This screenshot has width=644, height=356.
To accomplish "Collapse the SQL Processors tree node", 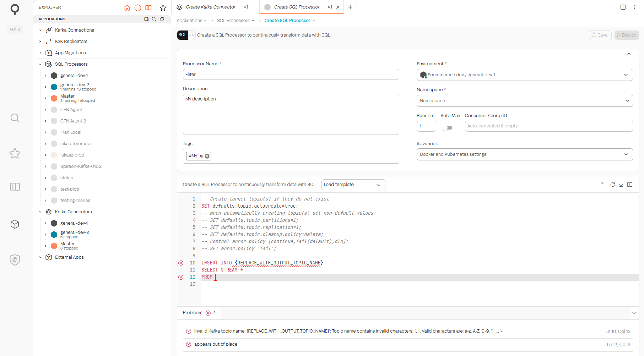I will 40,64.
